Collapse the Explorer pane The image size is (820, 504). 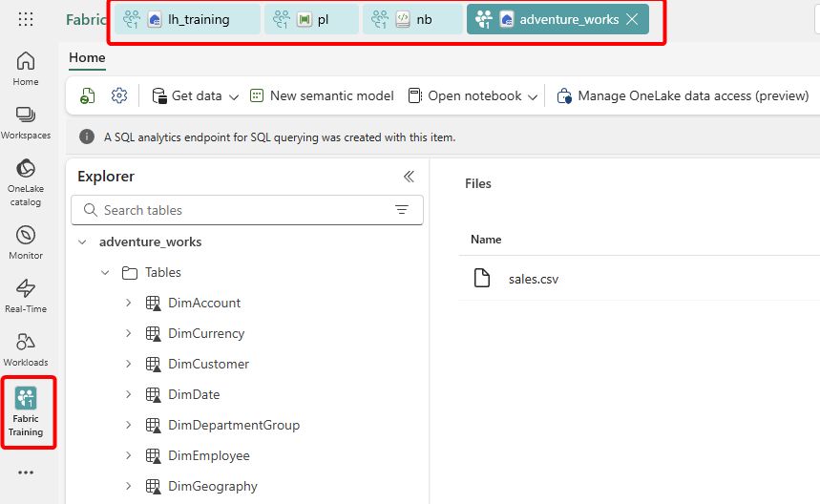(x=409, y=177)
